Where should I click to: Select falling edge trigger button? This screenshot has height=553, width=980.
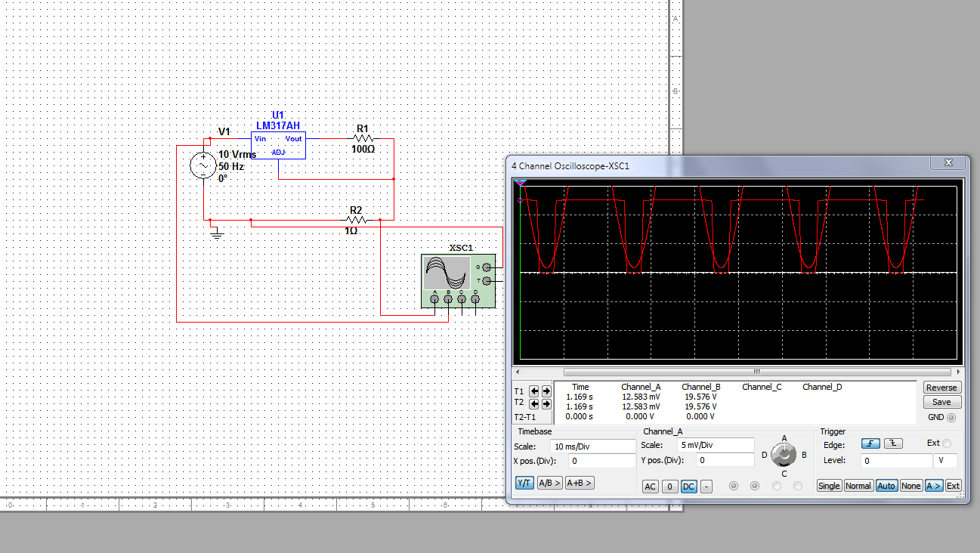[893, 443]
